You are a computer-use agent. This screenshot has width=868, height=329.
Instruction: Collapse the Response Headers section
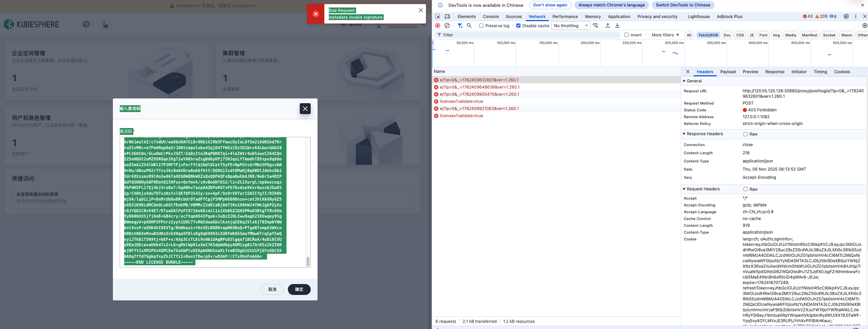684,134
